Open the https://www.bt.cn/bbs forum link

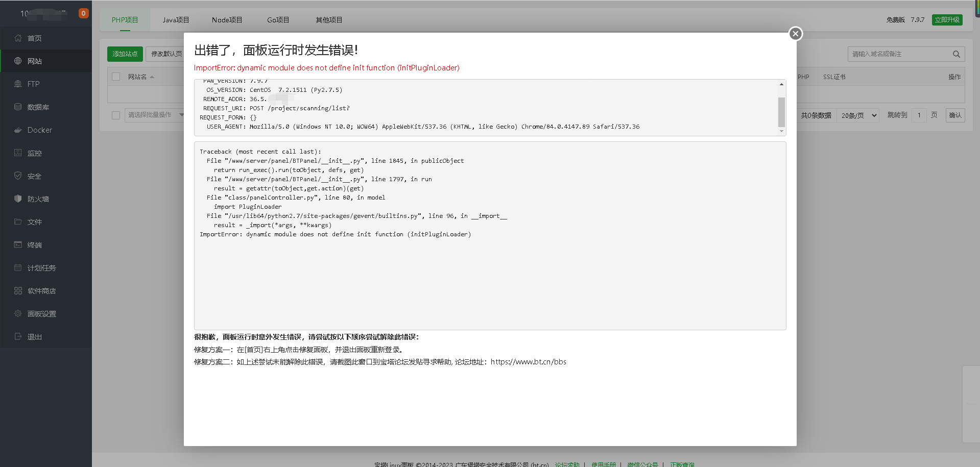pos(529,362)
